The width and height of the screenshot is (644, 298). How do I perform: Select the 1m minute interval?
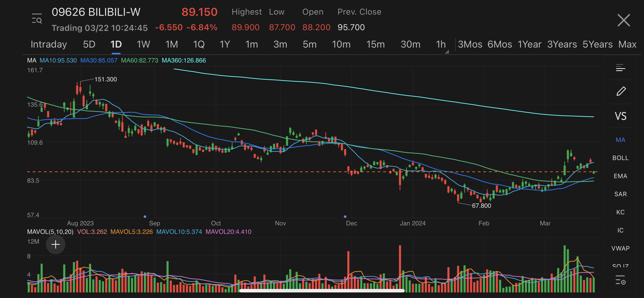[x=252, y=44]
